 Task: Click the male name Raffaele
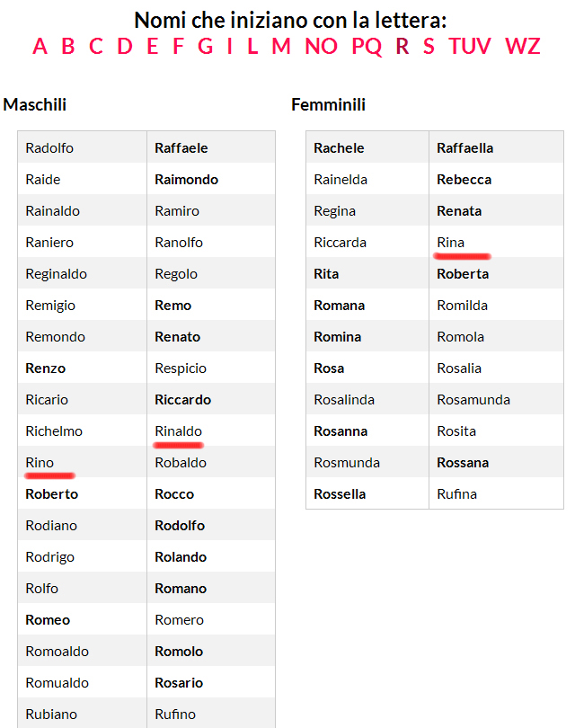pyautogui.click(x=181, y=148)
